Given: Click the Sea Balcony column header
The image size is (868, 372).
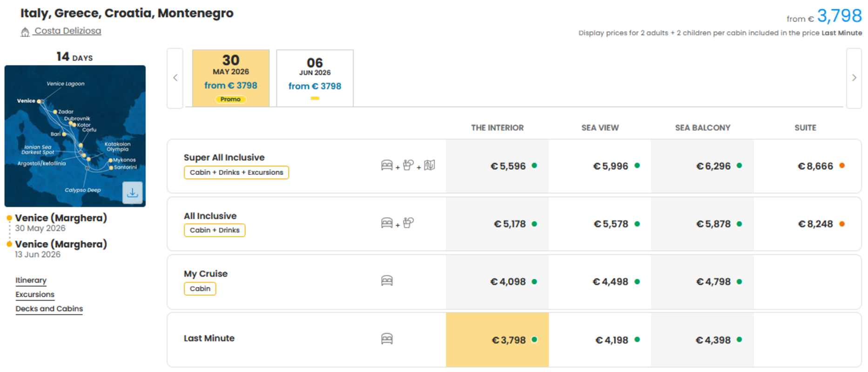Looking at the screenshot, I should pos(703,128).
